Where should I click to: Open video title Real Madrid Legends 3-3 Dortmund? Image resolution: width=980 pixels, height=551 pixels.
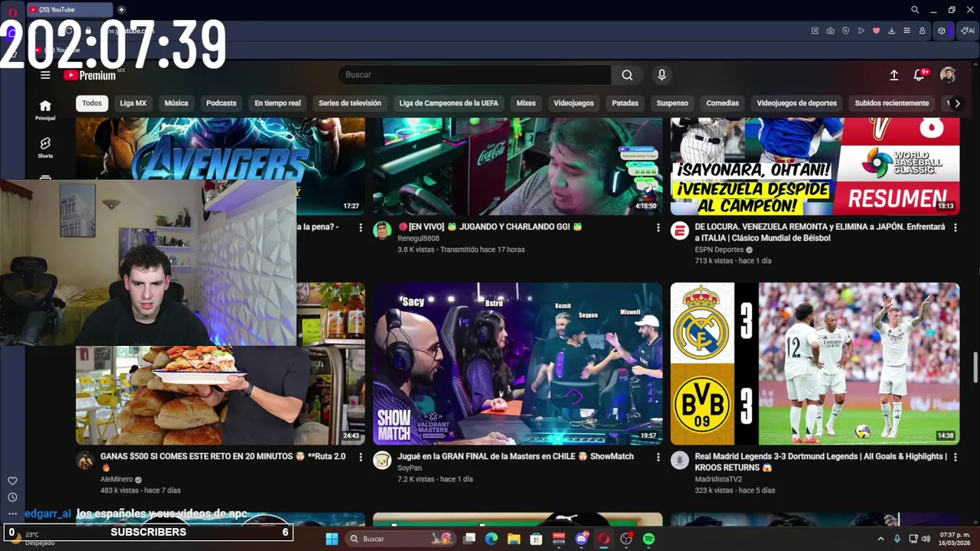coord(821,461)
